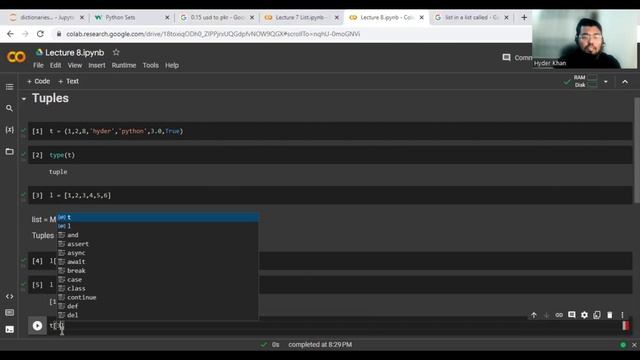The image size is (640, 360).
Task: Select the 'async' autocomplete suggestion
Action: coord(157,253)
